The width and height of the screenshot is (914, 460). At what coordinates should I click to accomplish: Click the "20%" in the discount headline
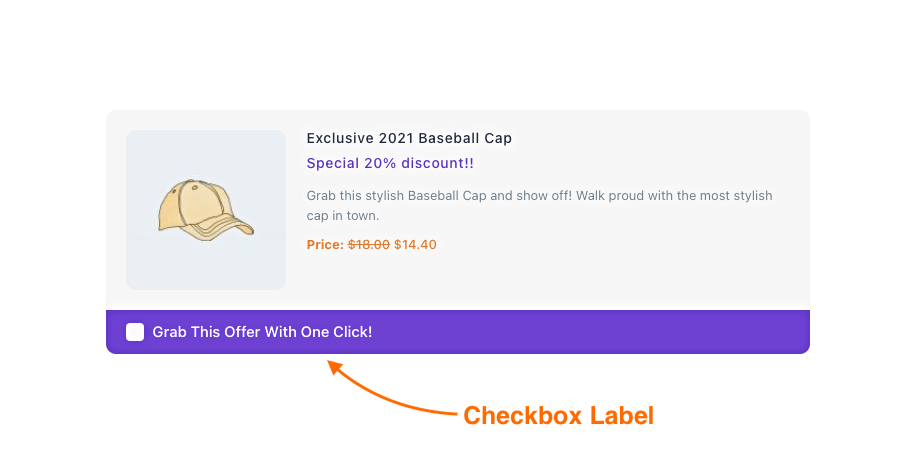(380, 163)
